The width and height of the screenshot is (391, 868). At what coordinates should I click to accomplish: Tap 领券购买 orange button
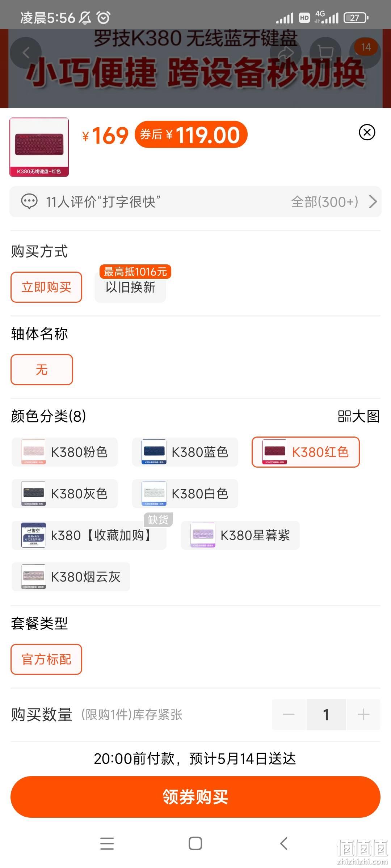[x=195, y=797]
